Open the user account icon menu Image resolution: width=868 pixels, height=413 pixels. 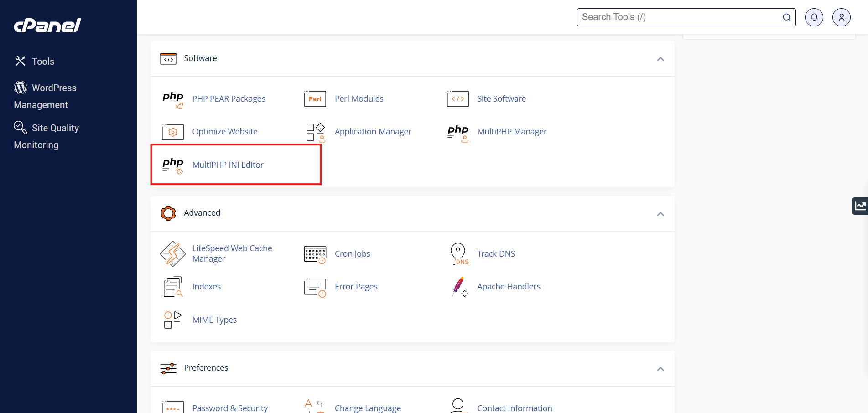[841, 17]
